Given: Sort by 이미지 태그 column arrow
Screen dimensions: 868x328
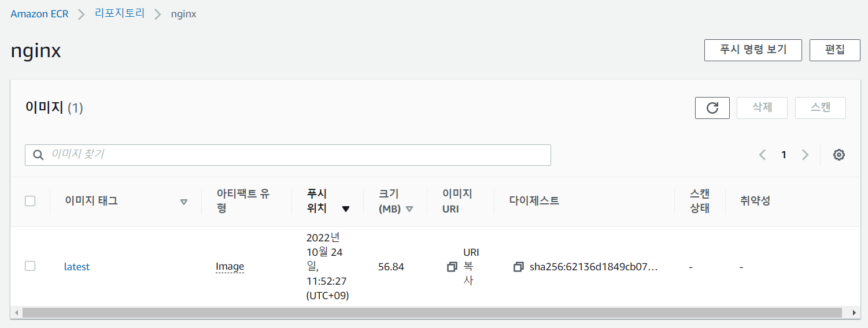Looking at the screenshot, I should (184, 202).
